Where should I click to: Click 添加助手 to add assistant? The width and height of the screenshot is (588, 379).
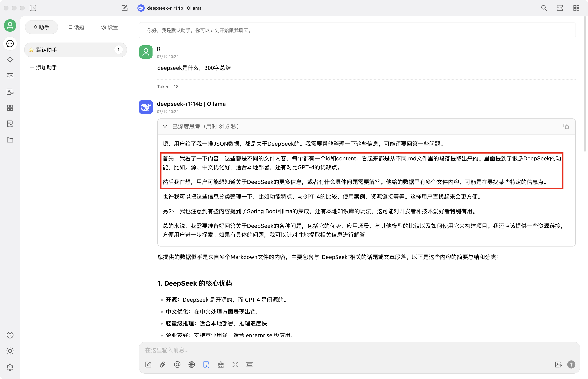point(43,67)
